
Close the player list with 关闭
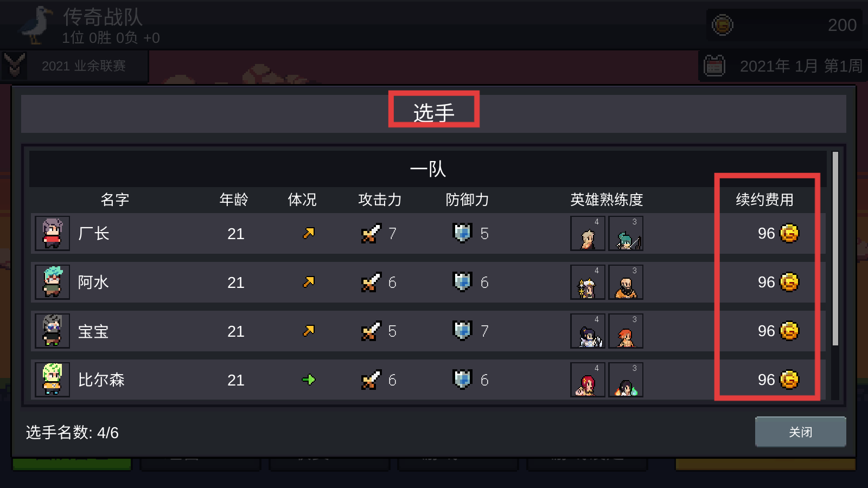(x=800, y=432)
